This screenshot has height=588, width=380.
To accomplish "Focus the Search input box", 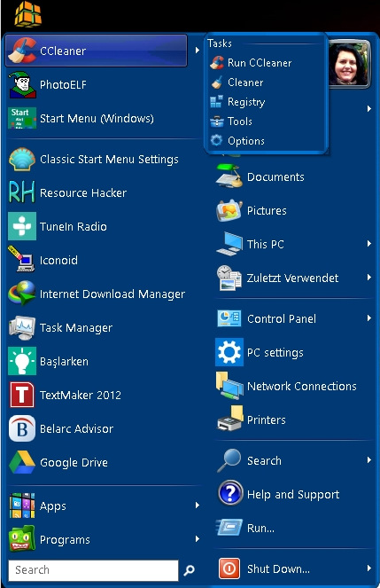I will 93,570.
